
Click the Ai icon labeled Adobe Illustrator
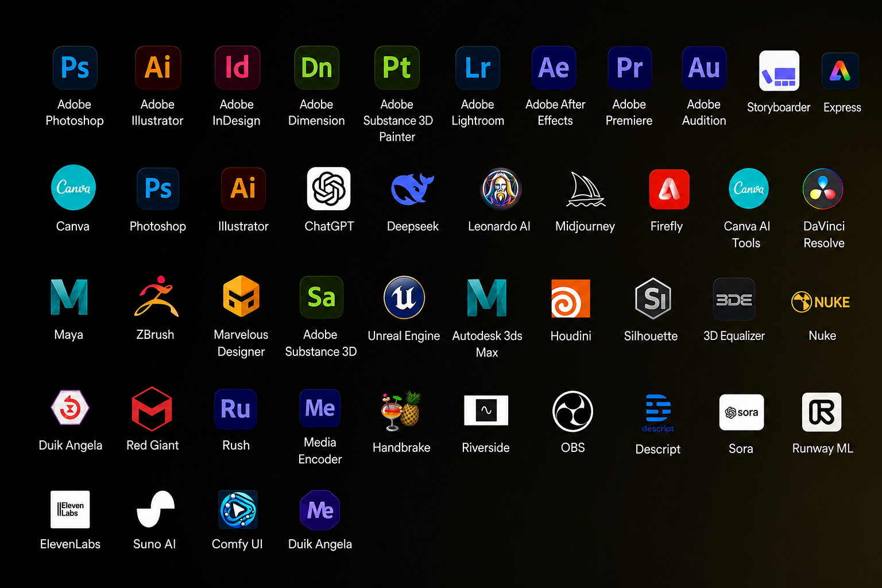point(158,68)
